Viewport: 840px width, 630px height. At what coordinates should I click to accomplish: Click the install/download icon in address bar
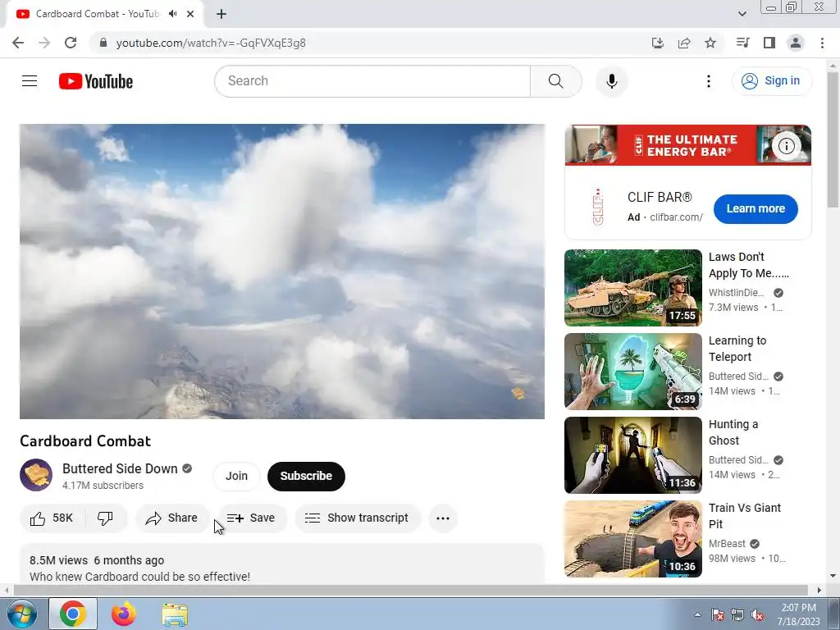pyautogui.click(x=658, y=43)
